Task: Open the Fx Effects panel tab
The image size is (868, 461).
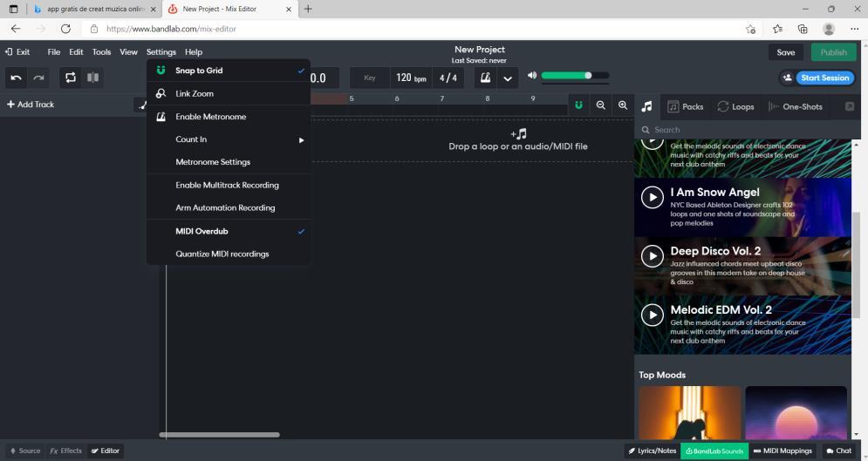Action: [x=66, y=451]
